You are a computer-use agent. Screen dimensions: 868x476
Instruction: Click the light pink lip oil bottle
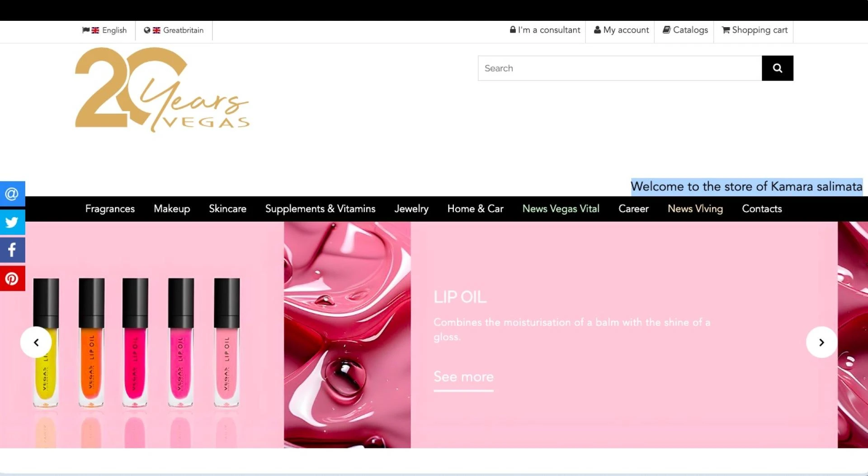click(x=226, y=343)
